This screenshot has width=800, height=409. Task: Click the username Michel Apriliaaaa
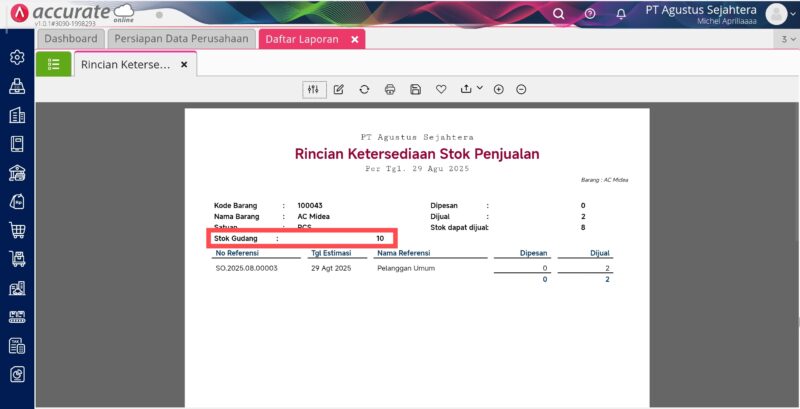tap(727, 21)
